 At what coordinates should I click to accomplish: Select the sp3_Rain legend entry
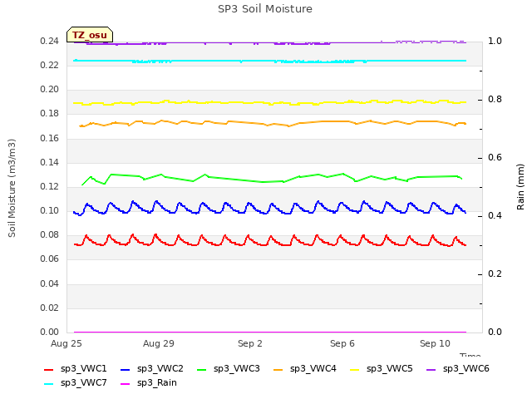pos(149,382)
